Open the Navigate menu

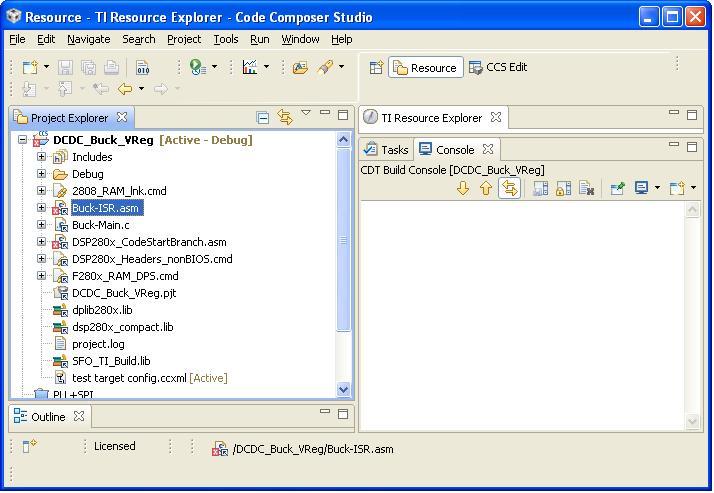pyautogui.click(x=89, y=40)
